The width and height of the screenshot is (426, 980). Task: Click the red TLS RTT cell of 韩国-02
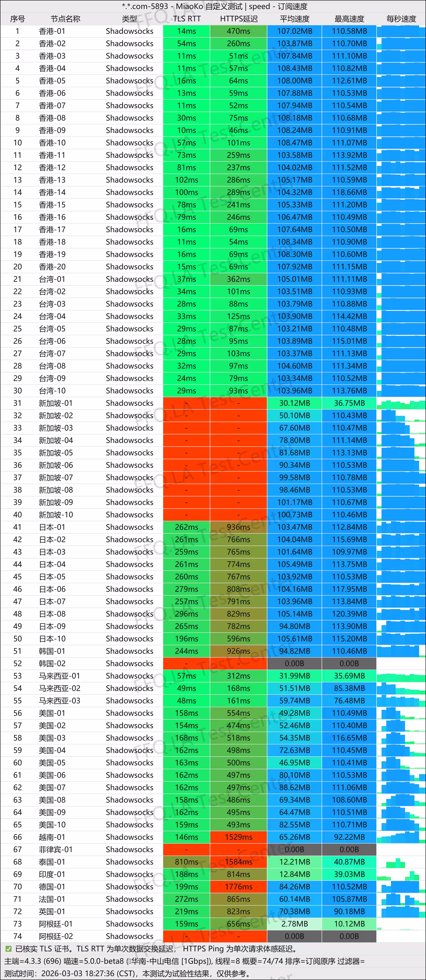tap(186, 663)
